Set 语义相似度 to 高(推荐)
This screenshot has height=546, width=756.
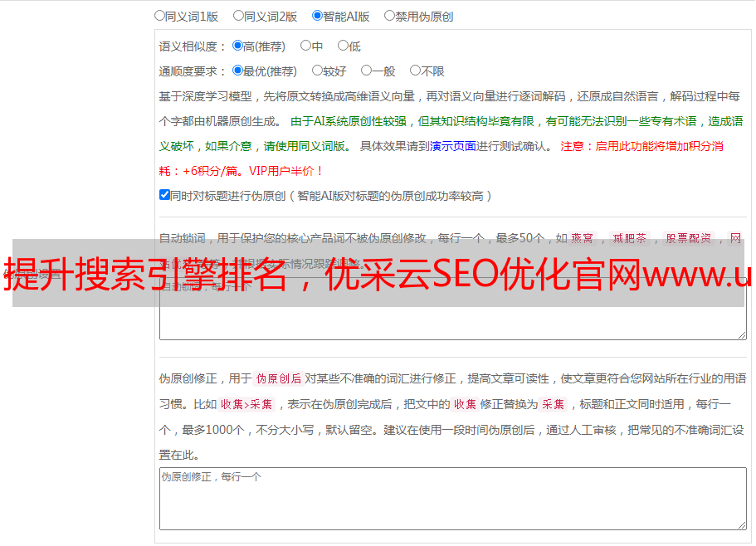pyautogui.click(x=237, y=46)
